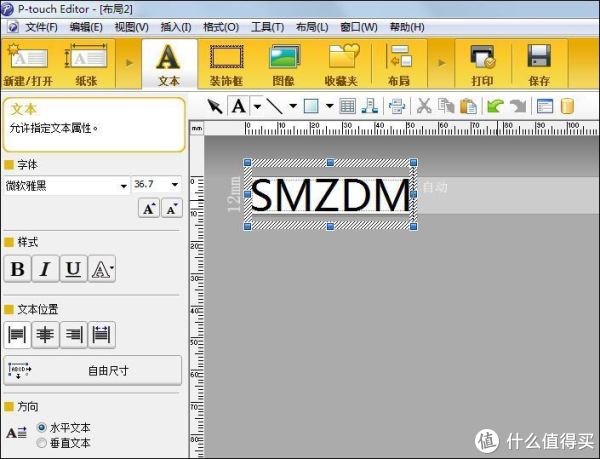
Task: Click the 打印 print icon
Action: tap(483, 64)
